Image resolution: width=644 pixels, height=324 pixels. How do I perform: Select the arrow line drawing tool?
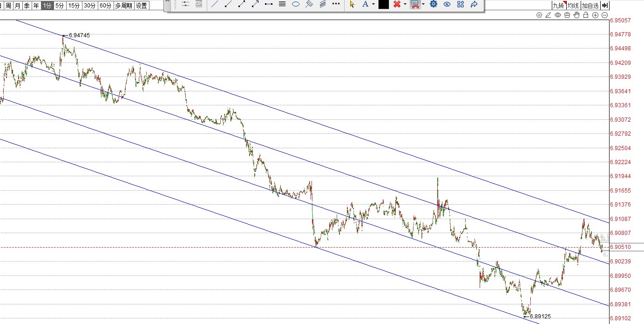pos(255,4)
